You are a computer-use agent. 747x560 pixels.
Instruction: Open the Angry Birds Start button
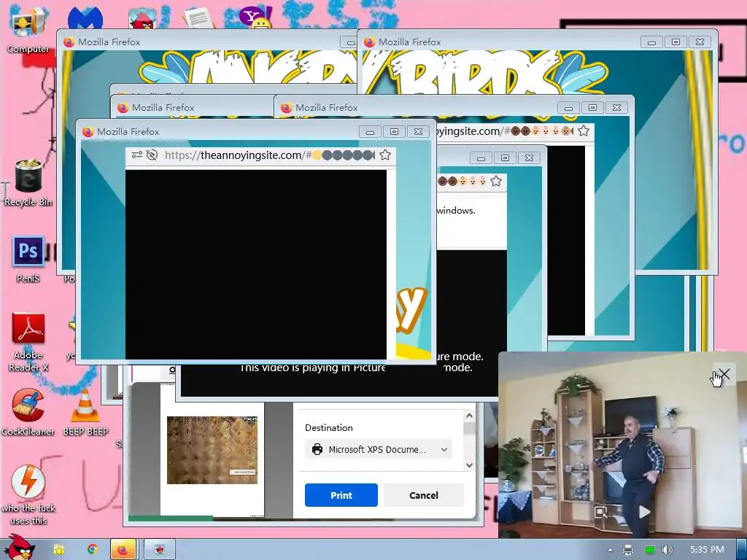coord(19,548)
